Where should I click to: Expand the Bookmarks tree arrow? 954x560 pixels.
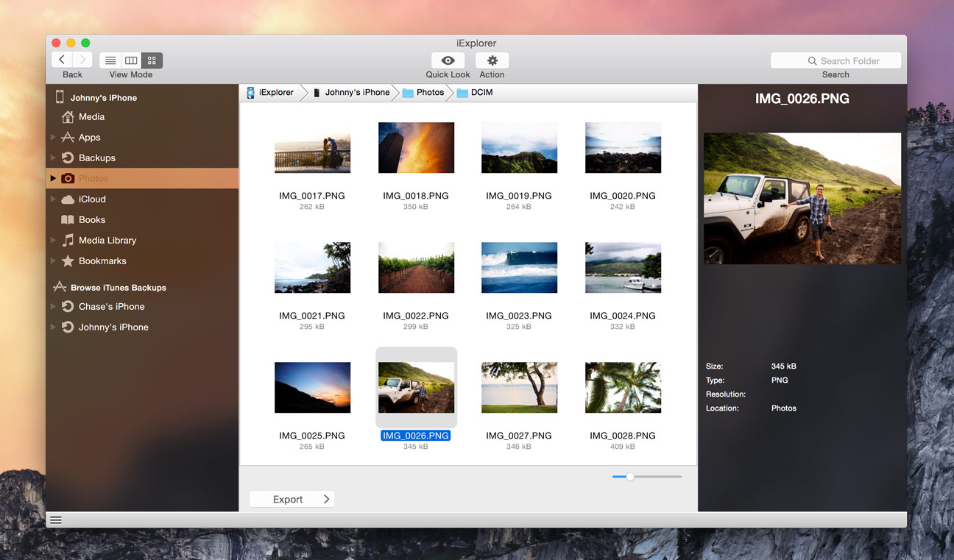[x=53, y=261]
